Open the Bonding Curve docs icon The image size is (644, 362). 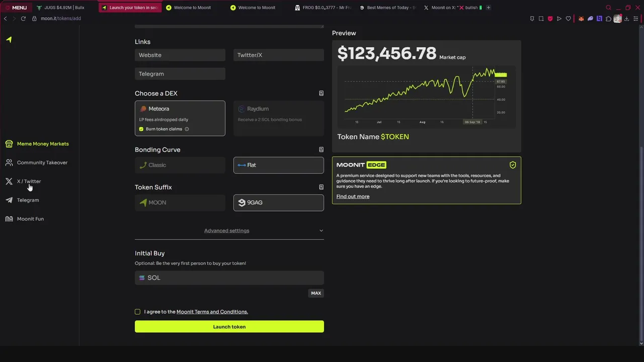[x=321, y=149]
